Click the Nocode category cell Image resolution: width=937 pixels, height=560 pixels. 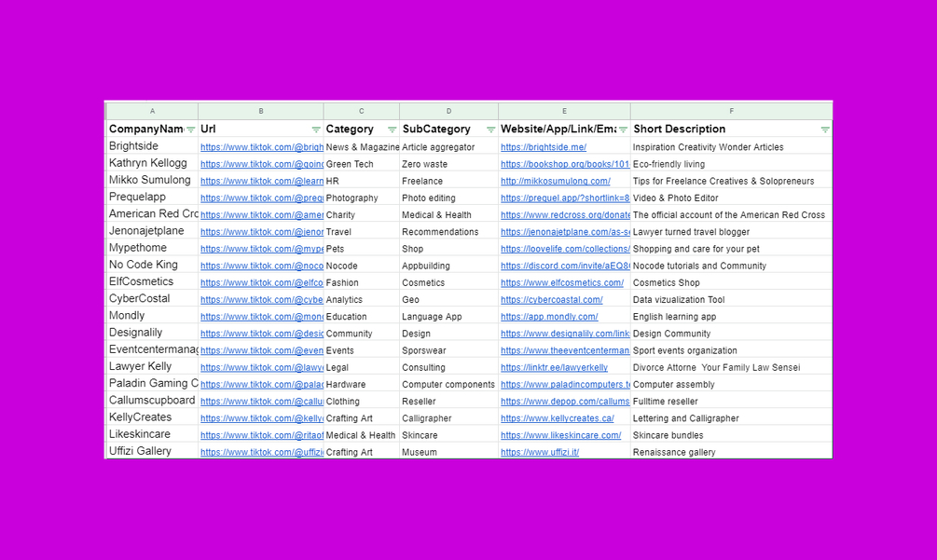pyautogui.click(x=362, y=266)
